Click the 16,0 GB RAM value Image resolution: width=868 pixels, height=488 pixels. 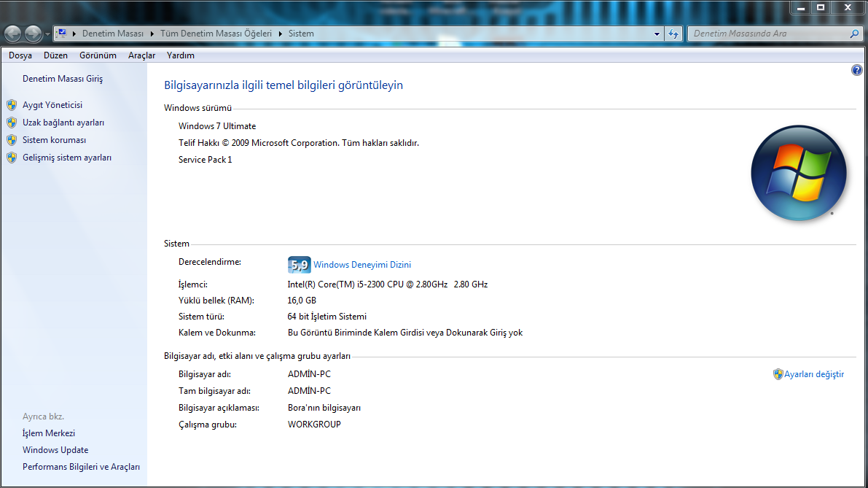pyautogui.click(x=302, y=301)
